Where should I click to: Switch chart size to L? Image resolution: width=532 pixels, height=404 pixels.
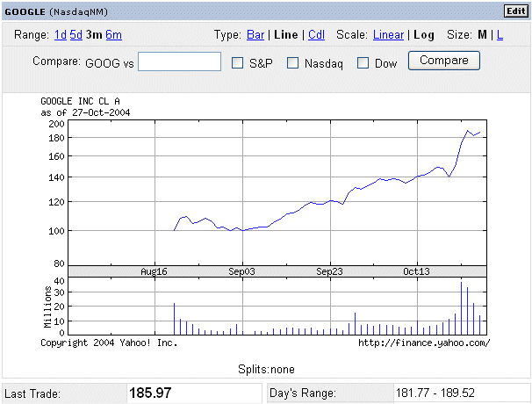coord(500,34)
